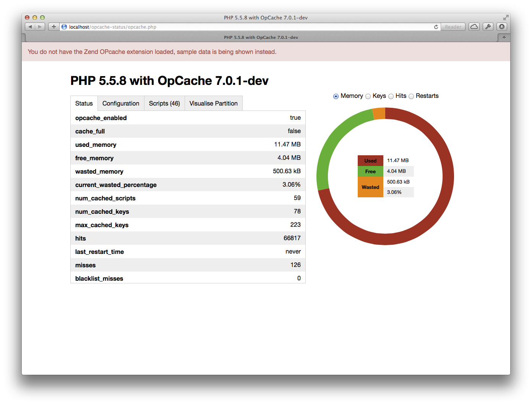Image resolution: width=532 pixels, height=405 pixels.
Task: Click the key-shaped passwords toolbar icon
Action: [488, 27]
